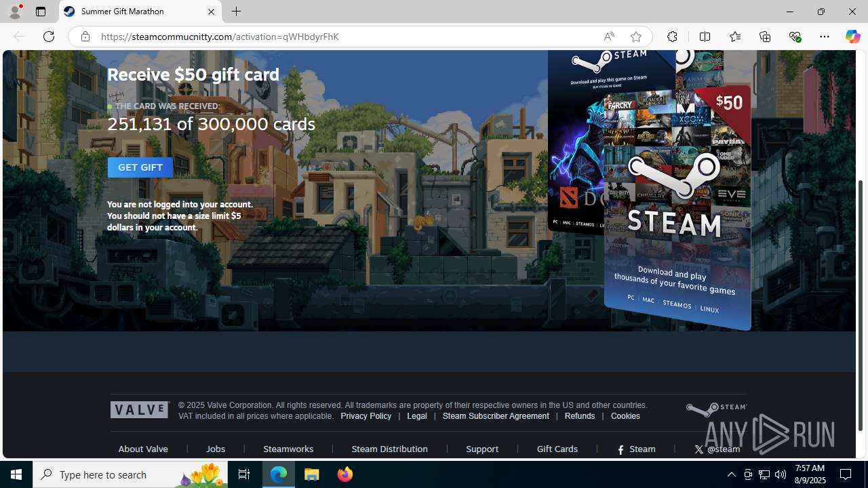Show hidden system tray icons
The image size is (868, 488).
point(731,474)
